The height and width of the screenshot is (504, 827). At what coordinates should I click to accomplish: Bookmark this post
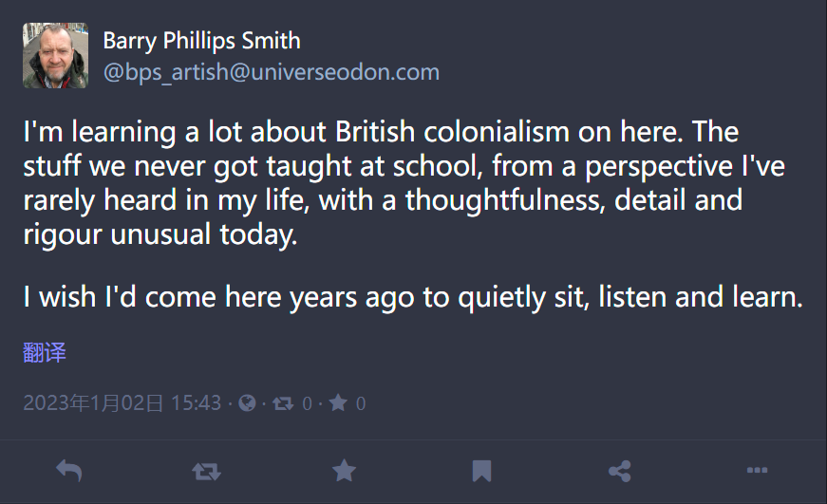pos(481,471)
